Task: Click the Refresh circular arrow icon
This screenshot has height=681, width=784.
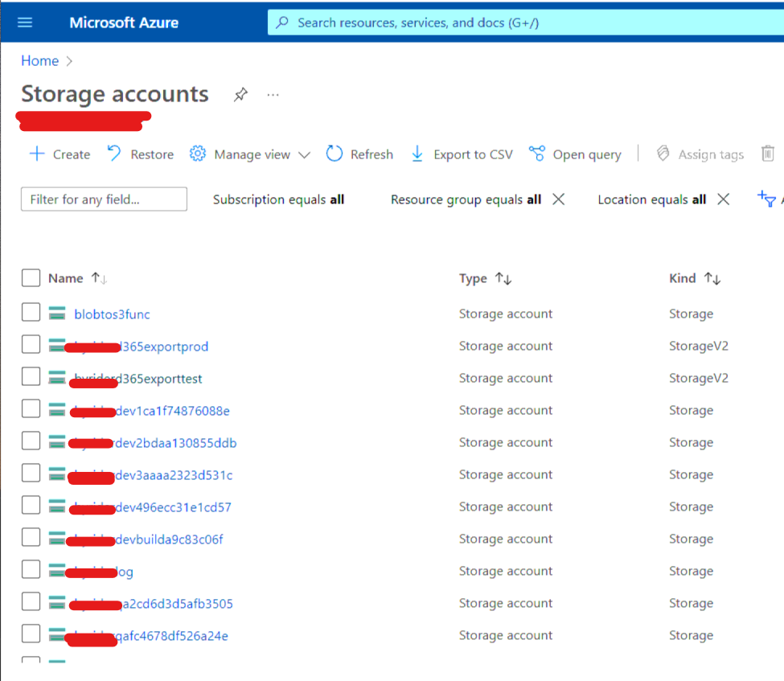Action: [334, 154]
